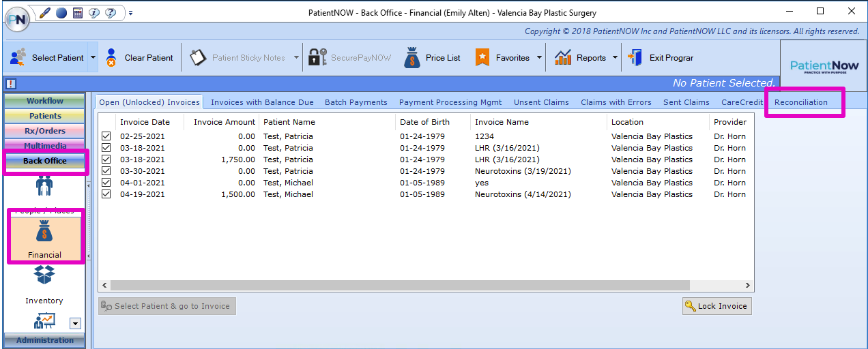The height and width of the screenshot is (349, 868).
Task: Click the SecurePayNOW lock and key icon
Action: pyautogui.click(x=317, y=57)
